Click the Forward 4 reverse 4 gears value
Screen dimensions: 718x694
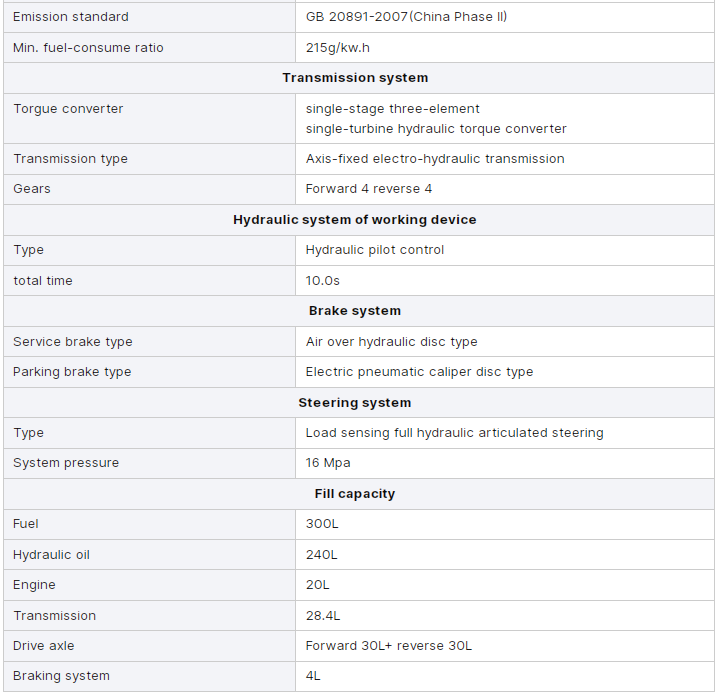click(369, 189)
